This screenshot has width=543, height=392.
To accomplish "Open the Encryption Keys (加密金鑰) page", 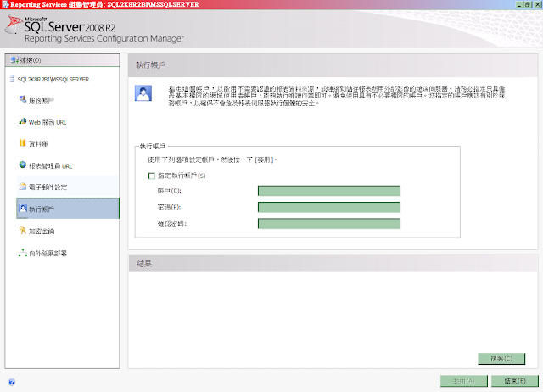I will pyautogui.click(x=42, y=232).
